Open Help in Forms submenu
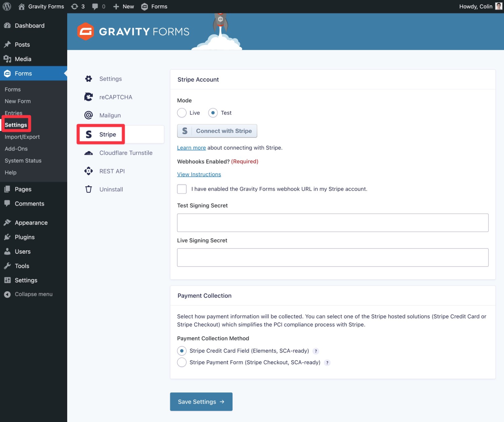 point(10,173)
